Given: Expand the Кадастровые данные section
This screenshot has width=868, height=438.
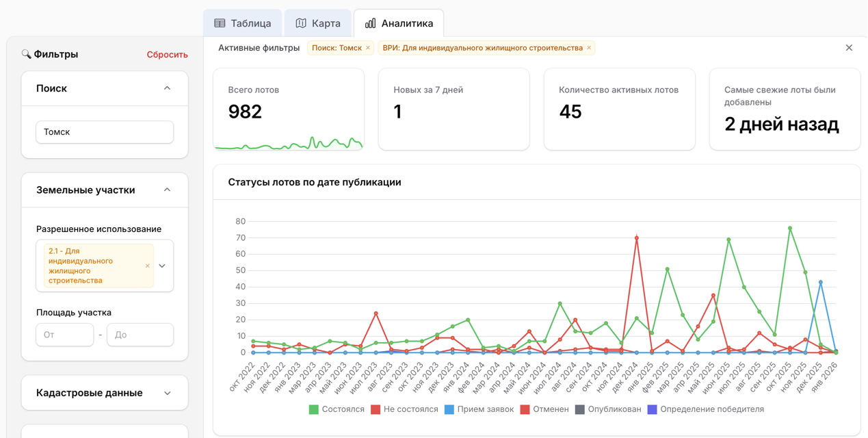Looking at the screenshot, I should (x=167, y=393).
